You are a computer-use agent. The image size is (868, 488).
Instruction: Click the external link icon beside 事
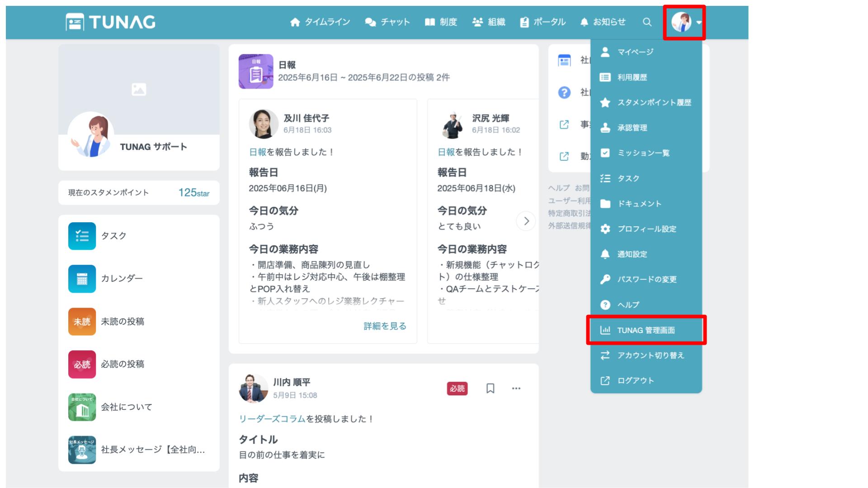(x=564, y=124)
